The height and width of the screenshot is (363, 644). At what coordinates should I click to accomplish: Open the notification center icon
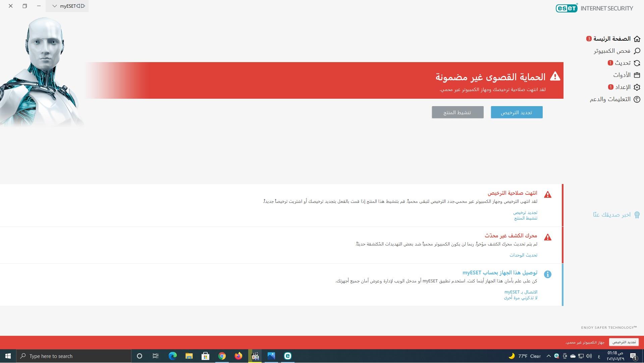(x=633, y=356)
